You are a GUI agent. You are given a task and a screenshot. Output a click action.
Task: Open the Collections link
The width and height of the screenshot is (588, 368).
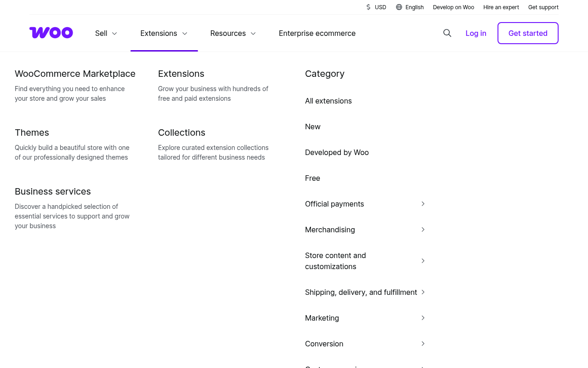181,132
